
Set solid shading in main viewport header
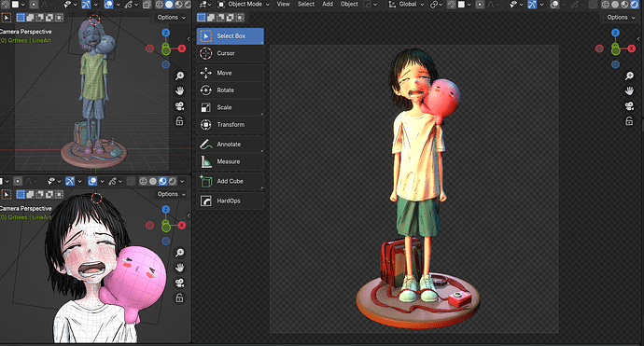pyautogui.click(x=615, y=5)
